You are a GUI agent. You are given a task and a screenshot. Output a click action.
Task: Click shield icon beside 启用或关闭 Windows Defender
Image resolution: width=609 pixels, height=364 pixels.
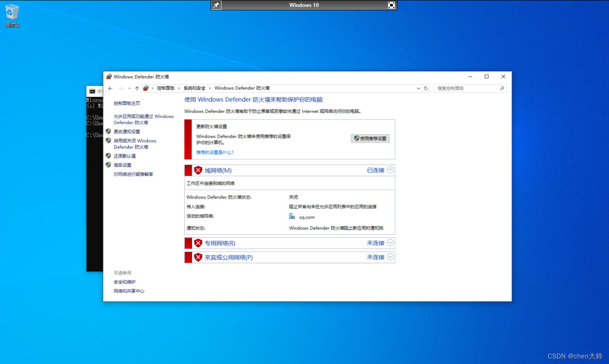pyautogui.click(x=109, y=140)
